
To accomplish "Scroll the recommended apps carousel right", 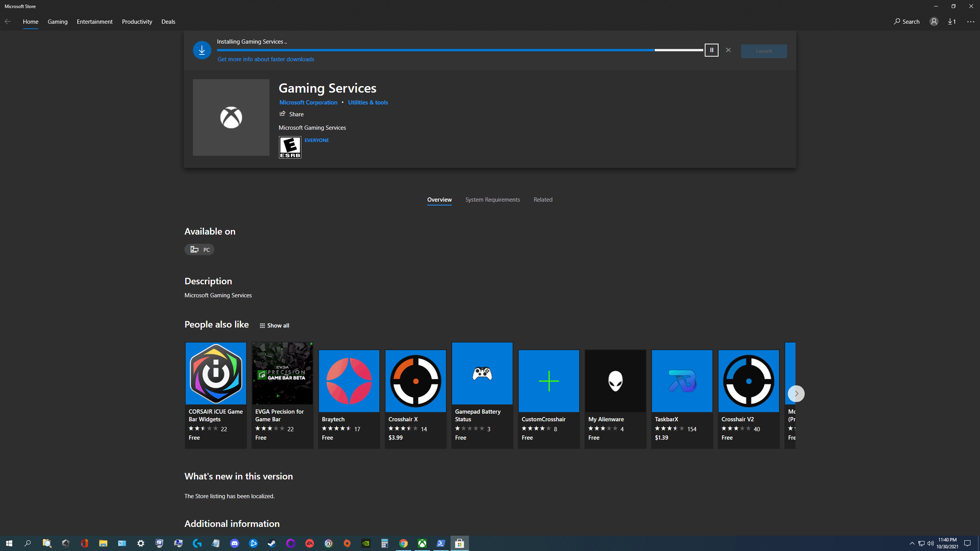I will tap(796, 394).
